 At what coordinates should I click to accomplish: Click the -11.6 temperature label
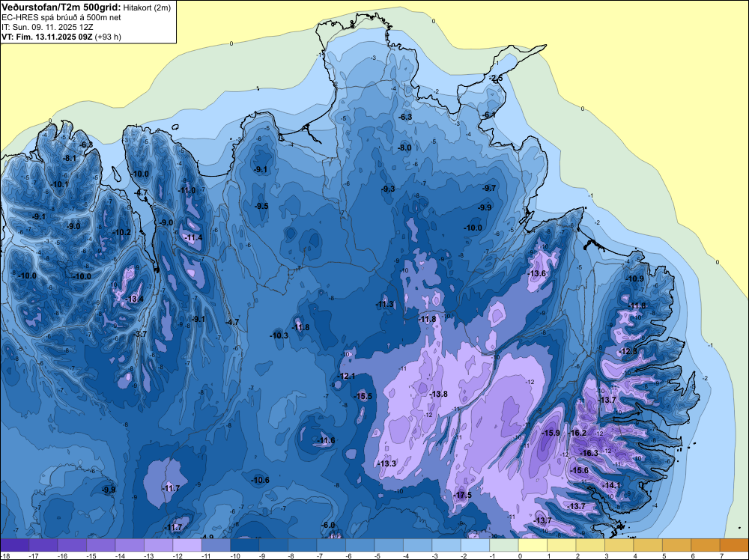[x=327, y=441]
